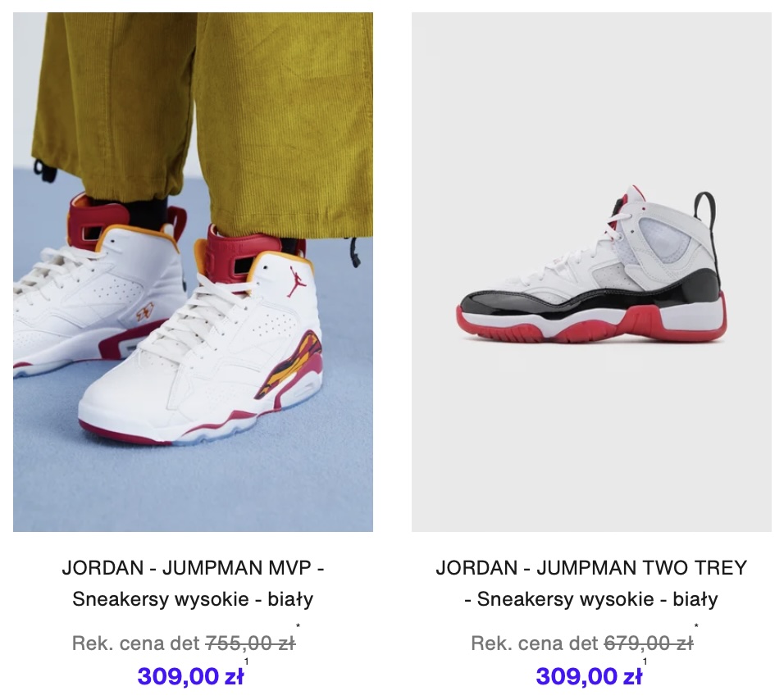This screenshot has width=784, height=700.
Task: Click the 'Rek. cena det' label under Two Trey
Action: 535,643
